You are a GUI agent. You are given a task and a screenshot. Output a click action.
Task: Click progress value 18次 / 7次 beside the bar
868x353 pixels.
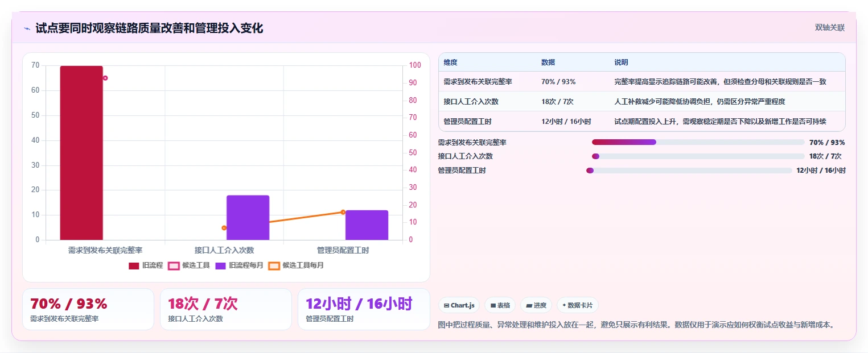coord(825,156)
